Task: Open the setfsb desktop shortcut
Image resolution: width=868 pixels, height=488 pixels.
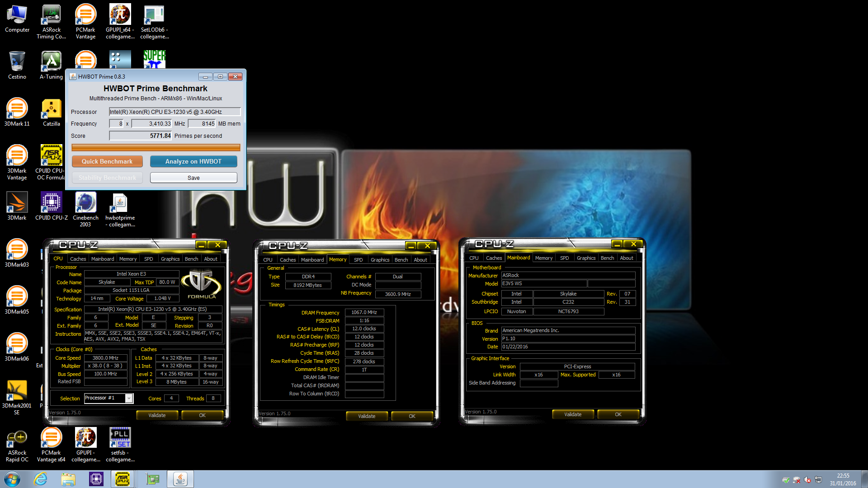Action: (x=120, y=445)
